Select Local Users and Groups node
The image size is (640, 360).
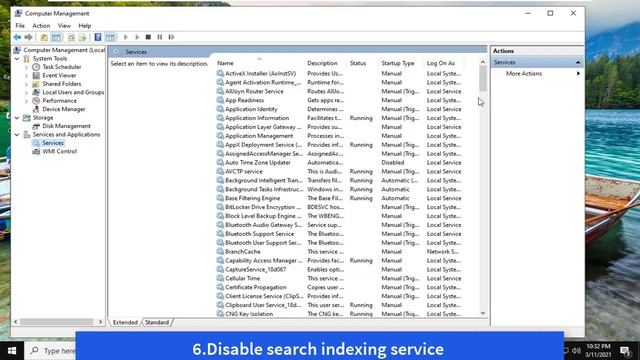pos(73,92)
